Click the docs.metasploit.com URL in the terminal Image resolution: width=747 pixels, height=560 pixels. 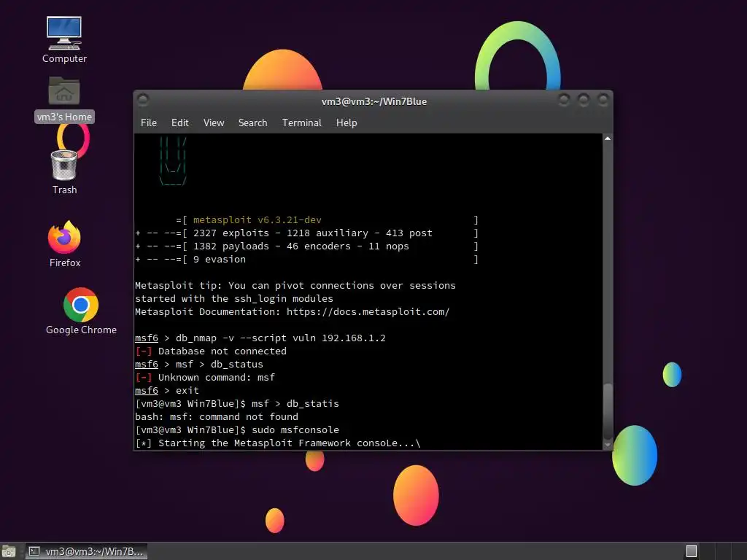(368, 312)
